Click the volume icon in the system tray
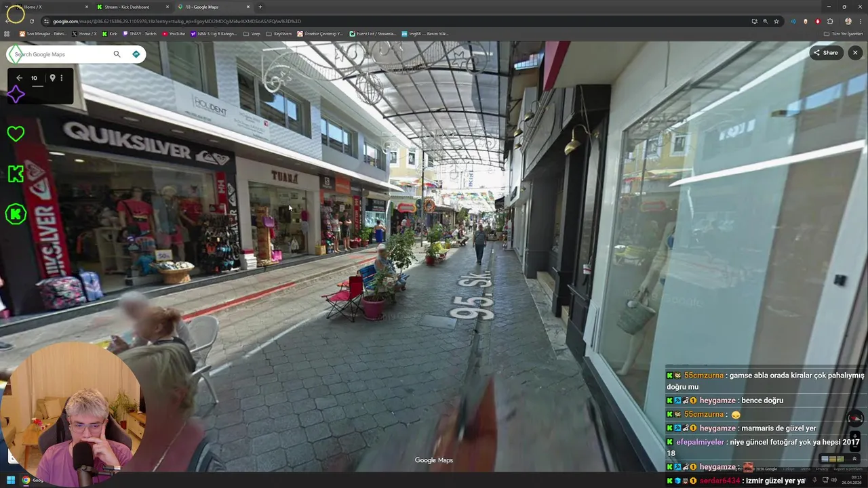Viewport: 868px width, 488px height. point(833,481)
